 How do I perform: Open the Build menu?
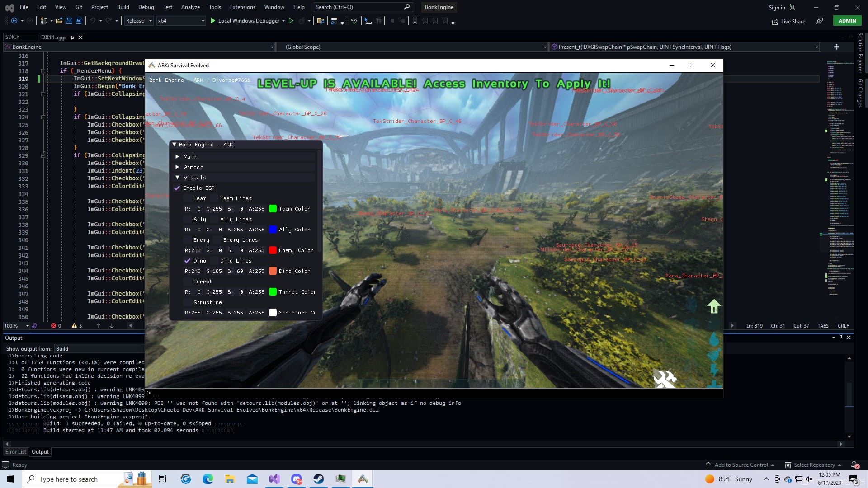123,7
